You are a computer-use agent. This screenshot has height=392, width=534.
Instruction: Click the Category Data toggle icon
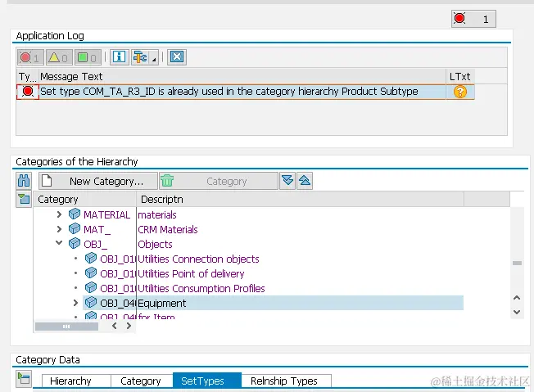click(x=24, y=378)
